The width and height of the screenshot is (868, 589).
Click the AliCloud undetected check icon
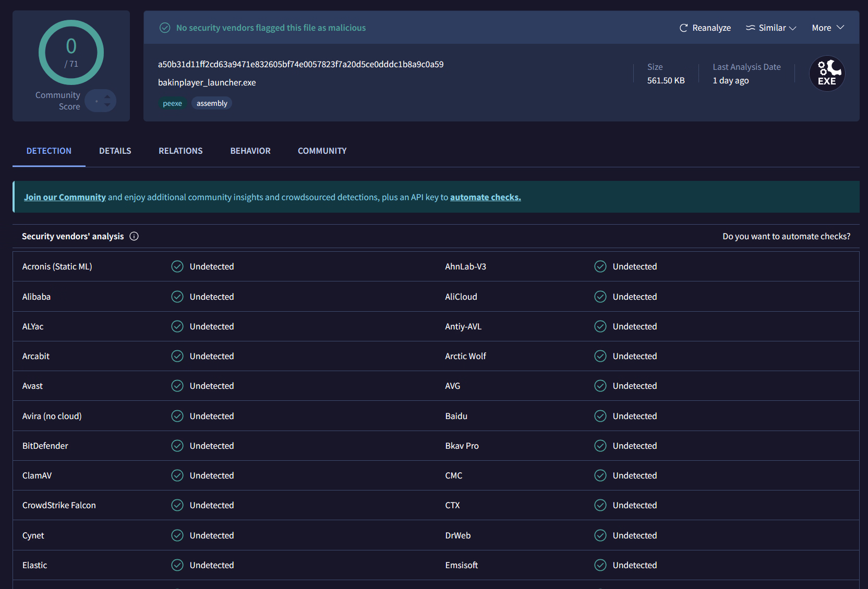(x=600, y=297)
